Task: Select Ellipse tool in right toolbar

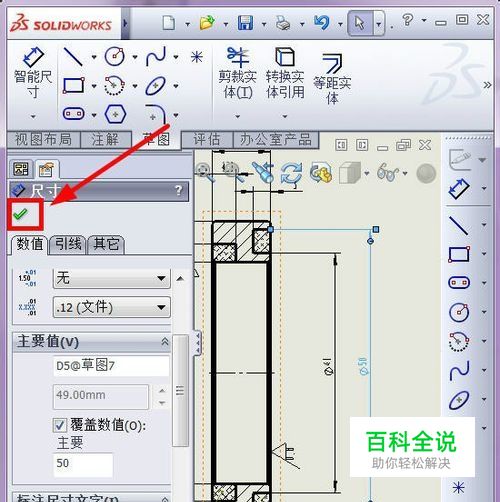Action: 459,400
